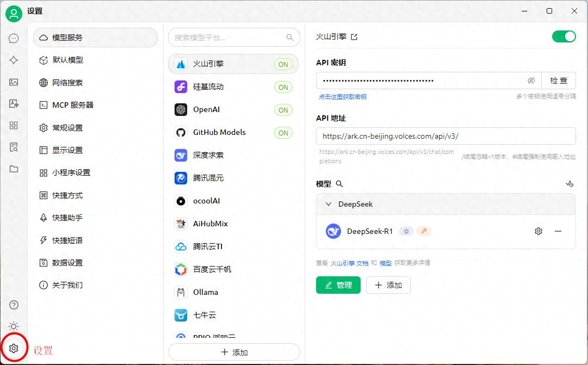The image size is (588, 365).
Task: Open the files folder sidebar icon
Action: click(14, 169)
